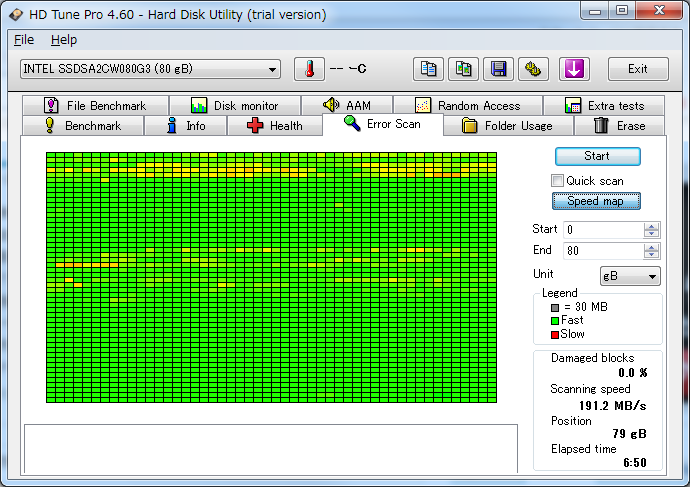690x487 pixels.
Task: Click the End value input field
Action: point(603,251)
